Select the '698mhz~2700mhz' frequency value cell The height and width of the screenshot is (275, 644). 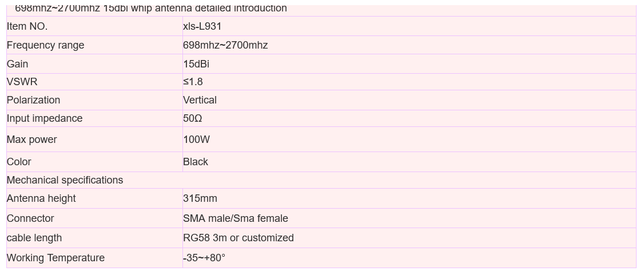point(409,45)
